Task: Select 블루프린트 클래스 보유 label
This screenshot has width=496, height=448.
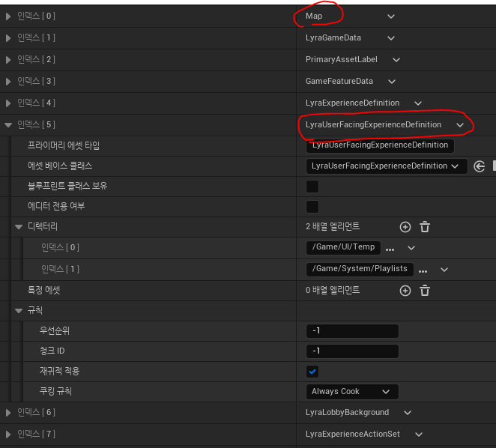Action: click(x=67, y=186)
